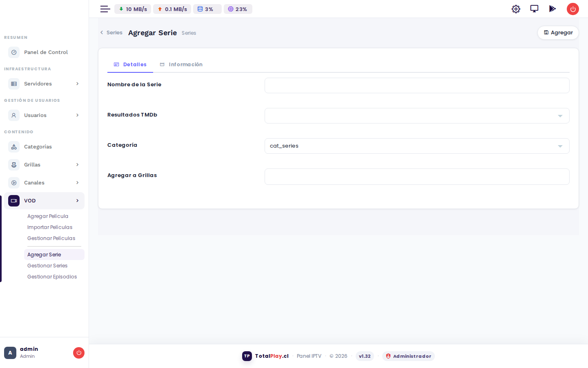Click the Usuarios menu label
This screenshot has height=368, width=588.
tap(35, 115)
